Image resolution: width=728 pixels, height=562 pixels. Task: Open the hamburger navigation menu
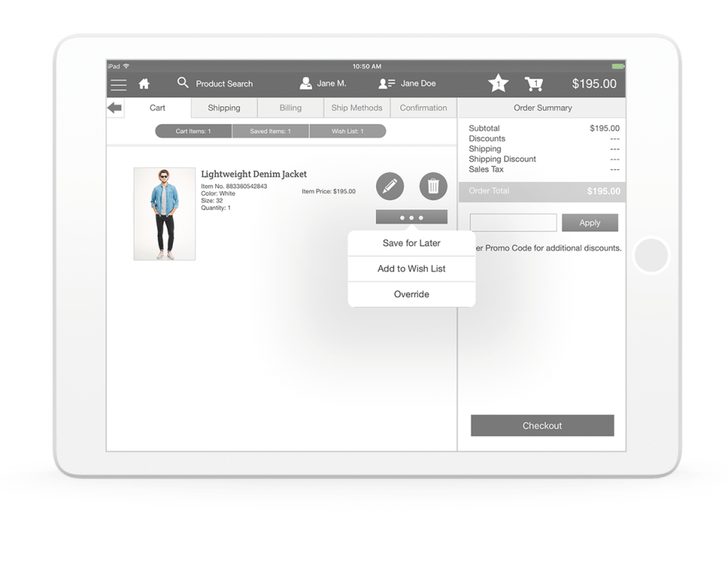118,83
